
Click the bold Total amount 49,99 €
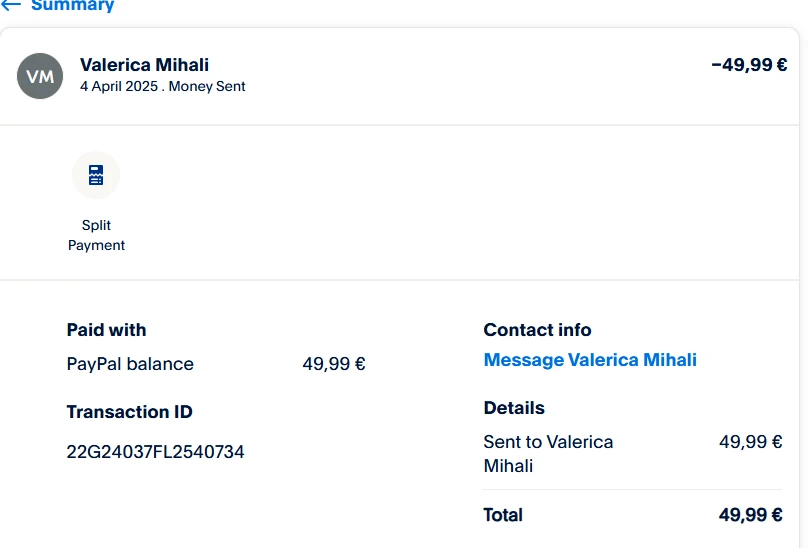(750, 515)
